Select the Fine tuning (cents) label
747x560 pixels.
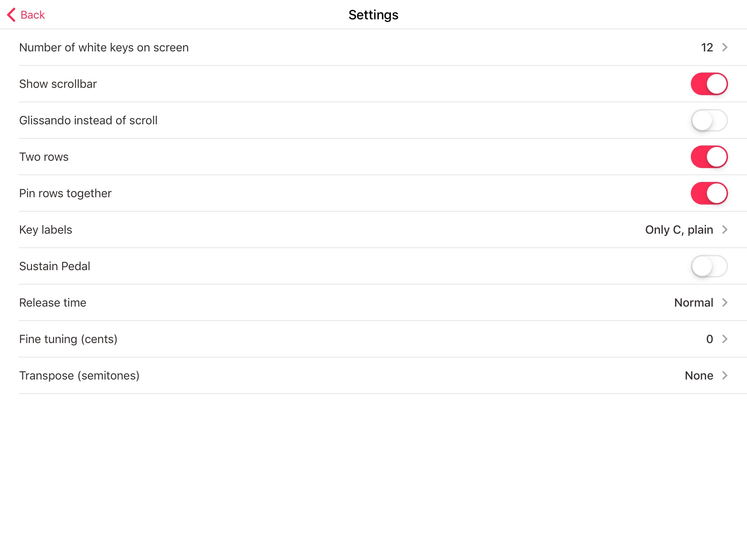(x=68, y=339)
